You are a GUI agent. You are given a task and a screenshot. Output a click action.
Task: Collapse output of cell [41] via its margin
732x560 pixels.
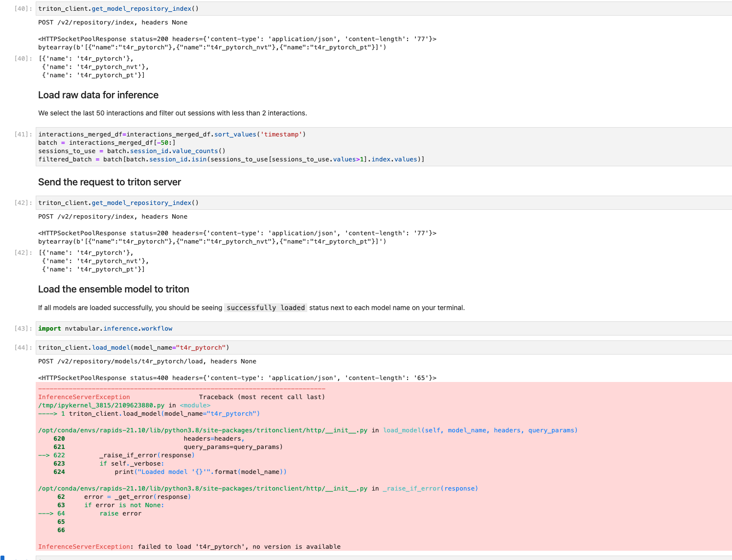point(22,147)
